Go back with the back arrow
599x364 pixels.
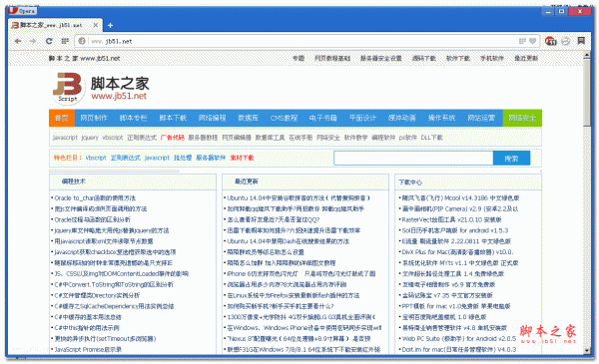coord(18,41)
